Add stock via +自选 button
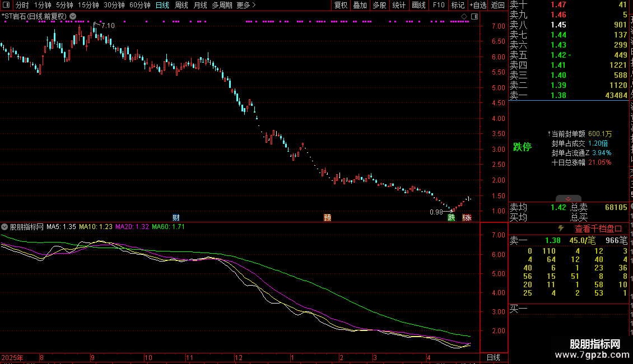The image size is (633, 364). point(478,5)
